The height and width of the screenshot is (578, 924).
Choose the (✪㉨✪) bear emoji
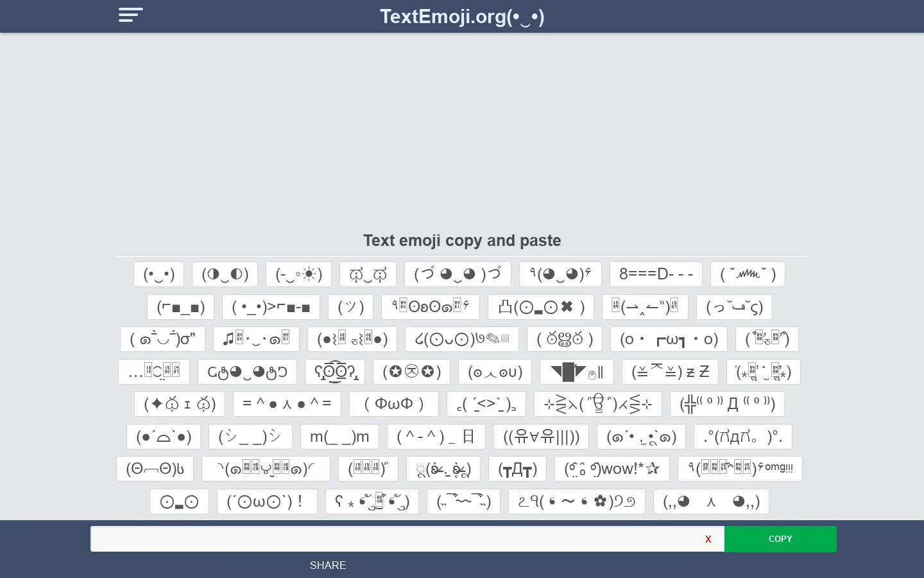click(x=412, y=372)
